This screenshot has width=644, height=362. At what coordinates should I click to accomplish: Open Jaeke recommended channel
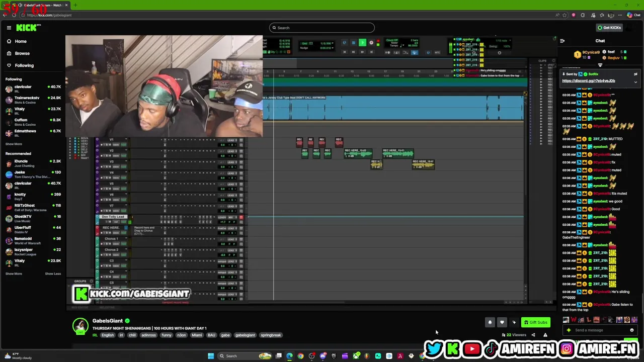33,174
